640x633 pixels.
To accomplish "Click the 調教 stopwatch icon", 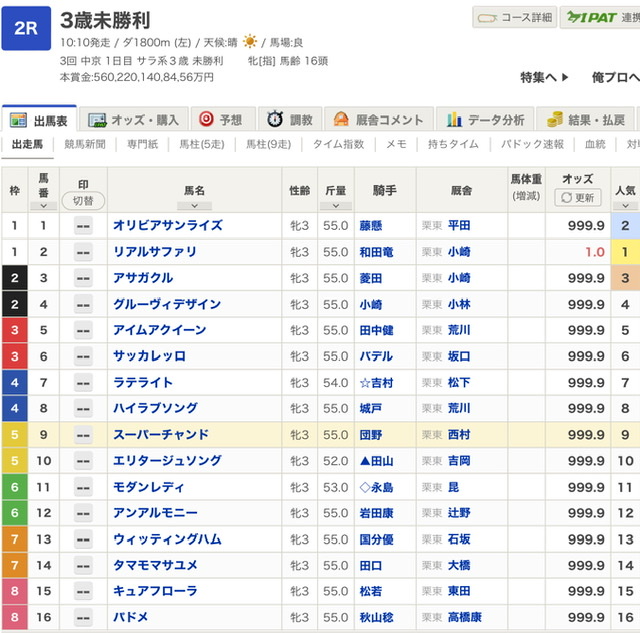I will (275, 120).
